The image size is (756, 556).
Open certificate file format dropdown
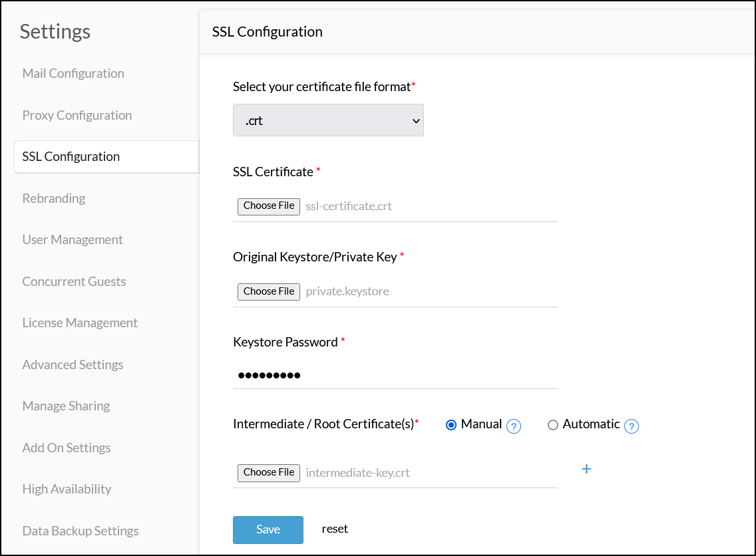(x=328, y=120)
